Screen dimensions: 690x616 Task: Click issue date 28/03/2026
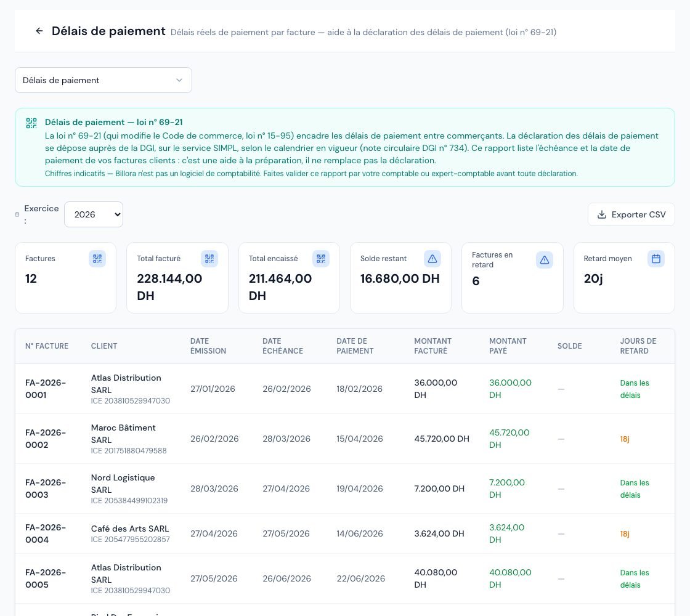[x=214, y=488]
